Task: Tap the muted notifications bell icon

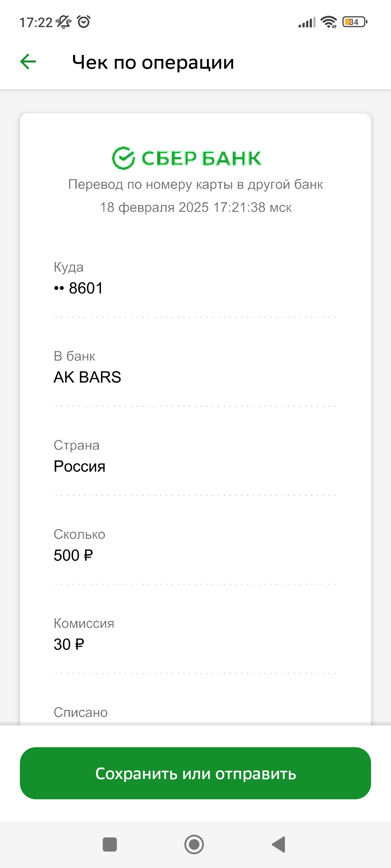Action: click(x=64, y=22)
